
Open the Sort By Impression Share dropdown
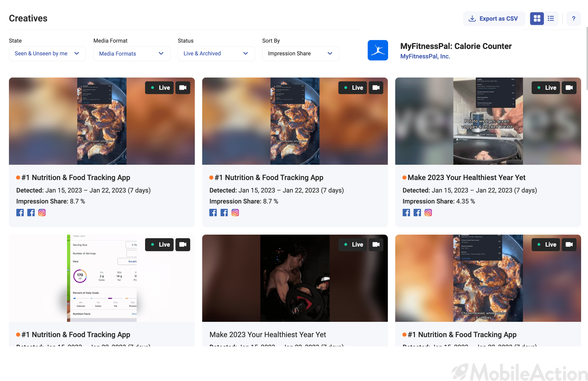pyautogui.click(x=301, y=54)
